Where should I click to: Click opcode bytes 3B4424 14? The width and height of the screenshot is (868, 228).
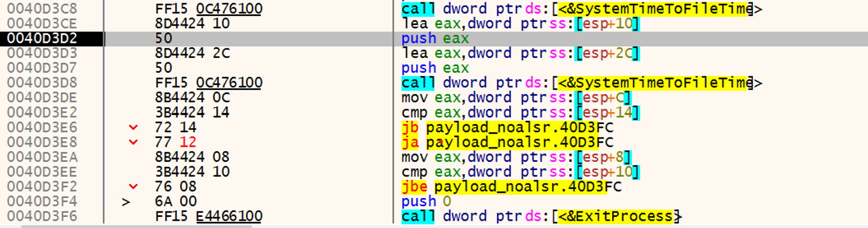point(193,112)
